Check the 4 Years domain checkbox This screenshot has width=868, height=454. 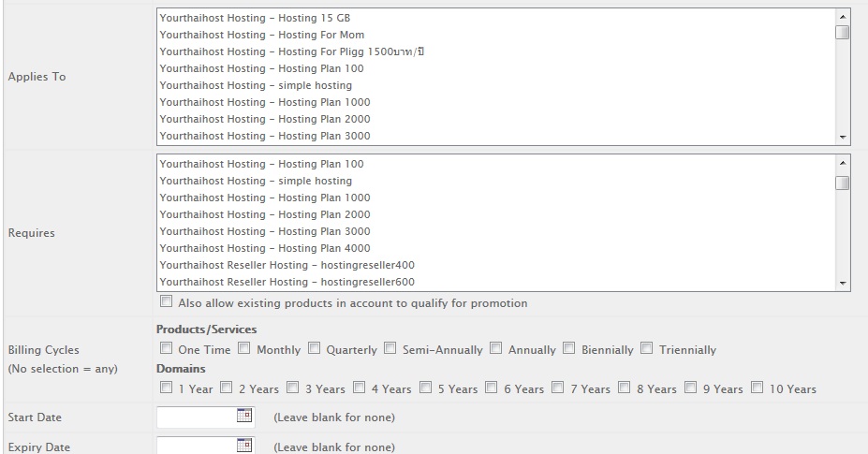pyautogui.click(x=360, y=387)
